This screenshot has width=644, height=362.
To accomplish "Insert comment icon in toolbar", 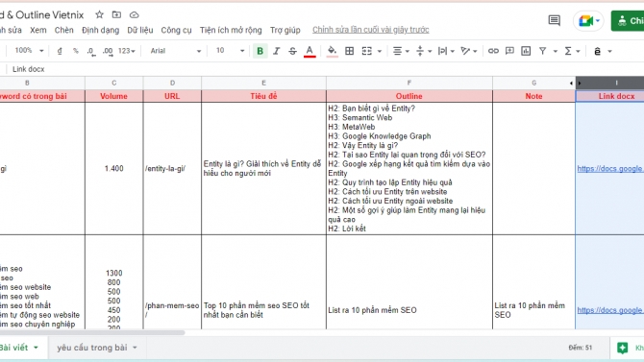I will click(x=509, y=51).
